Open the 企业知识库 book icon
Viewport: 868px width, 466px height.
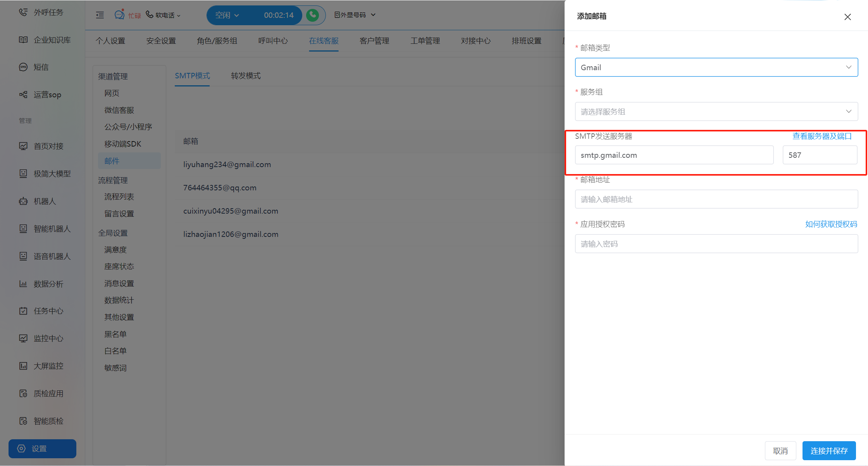coord(23,40)
